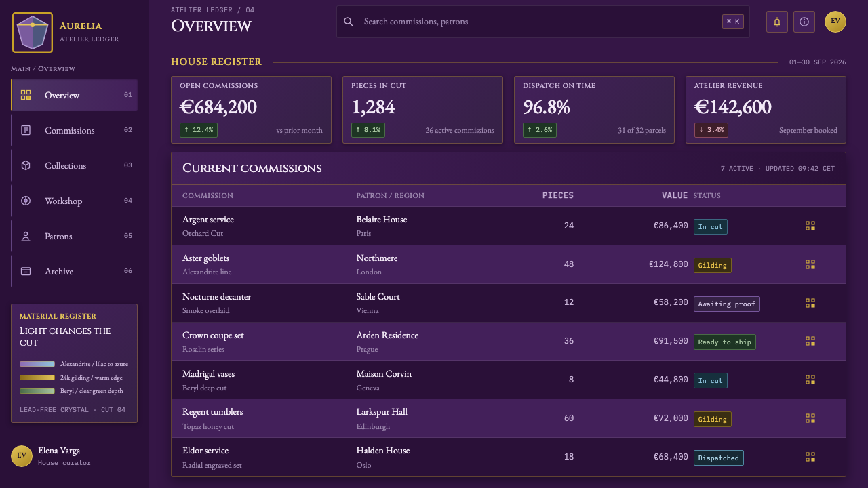Screen dimensions: 868x488
Task: Click the €124,800 value cell
Action: [x=669, y=264]
